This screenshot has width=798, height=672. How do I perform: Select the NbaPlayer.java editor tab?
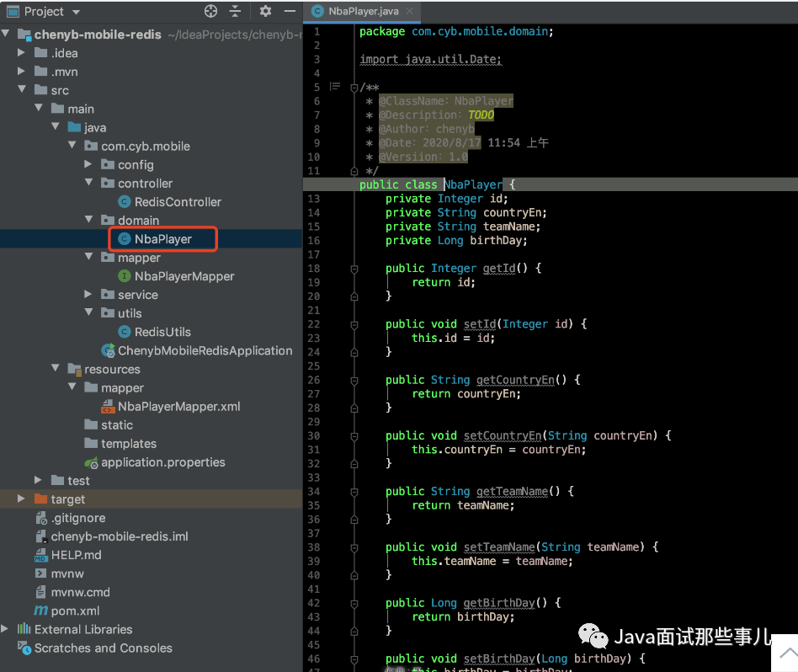[x=362, y=11]
